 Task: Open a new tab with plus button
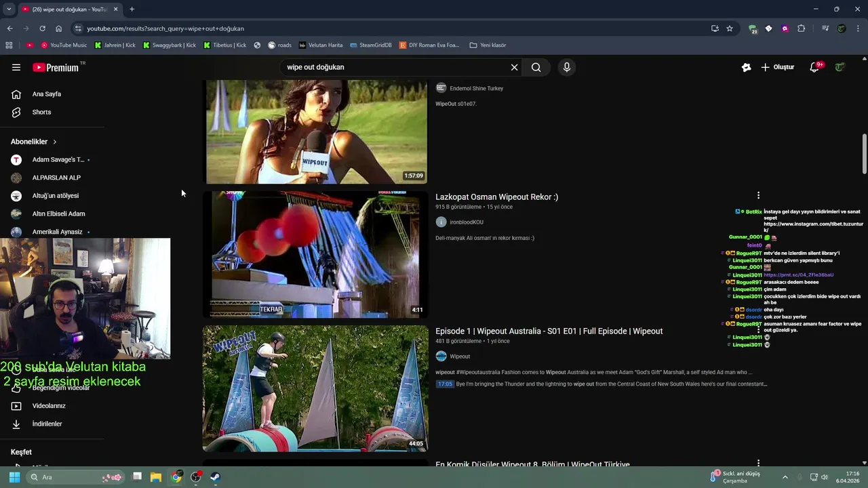pyautogui.click(x=132, y=9)
